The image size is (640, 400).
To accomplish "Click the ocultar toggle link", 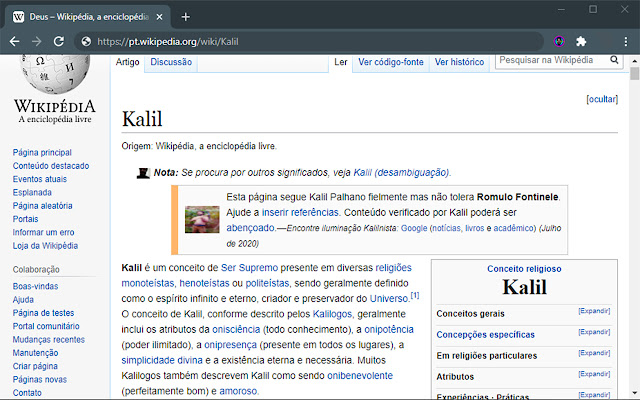I will click(x=602, y=99).
